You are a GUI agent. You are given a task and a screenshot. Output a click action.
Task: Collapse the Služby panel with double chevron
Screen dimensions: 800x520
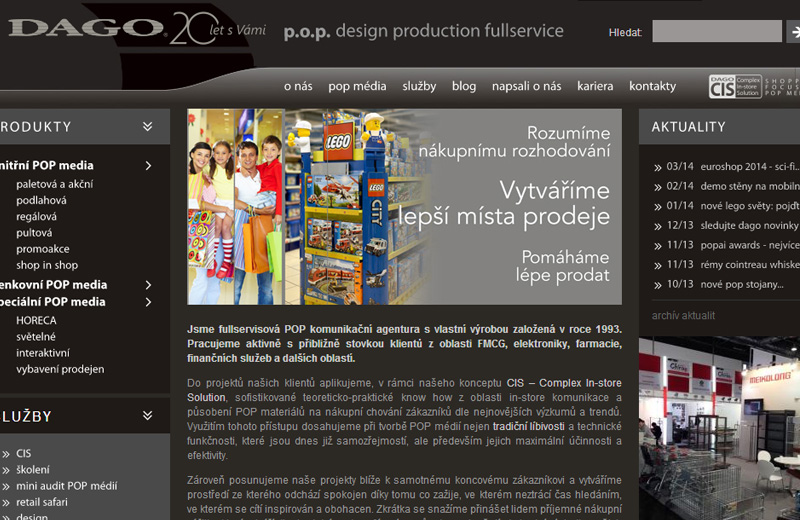[x=148, y=416]
